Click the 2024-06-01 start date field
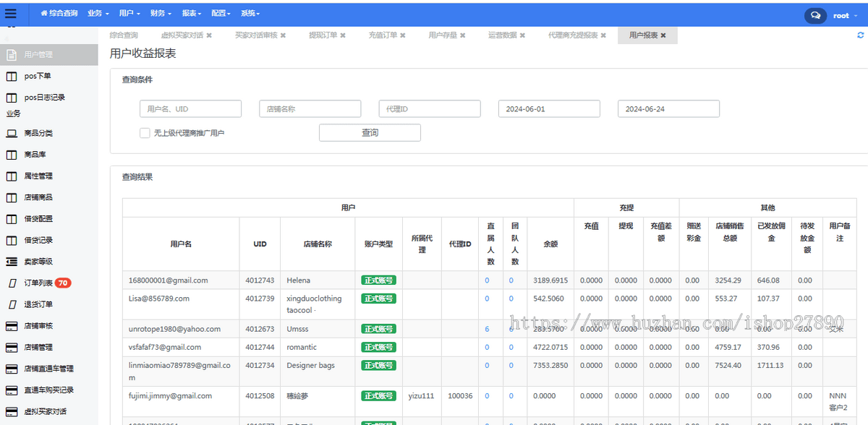This screenshot has height=425, width=868. point(549,109)
